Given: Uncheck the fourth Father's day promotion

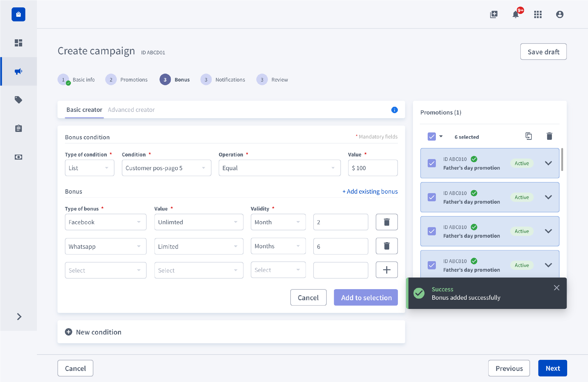Looking at the screenshot, I should [x=432, y=265].
